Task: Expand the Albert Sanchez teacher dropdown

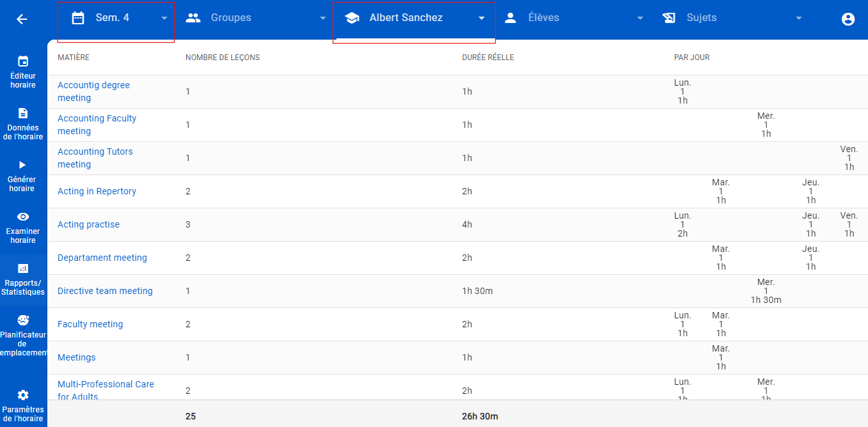Action: coord(482,19)
